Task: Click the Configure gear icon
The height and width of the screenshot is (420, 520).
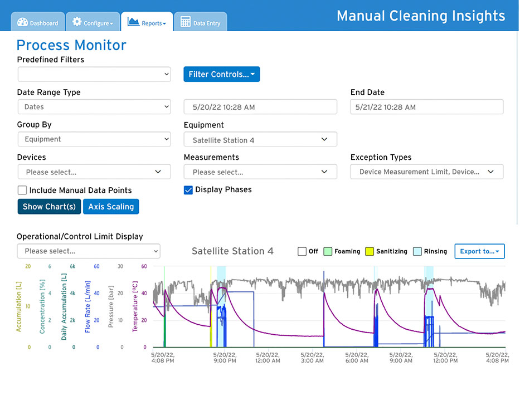Action: (x=75, y=22)
